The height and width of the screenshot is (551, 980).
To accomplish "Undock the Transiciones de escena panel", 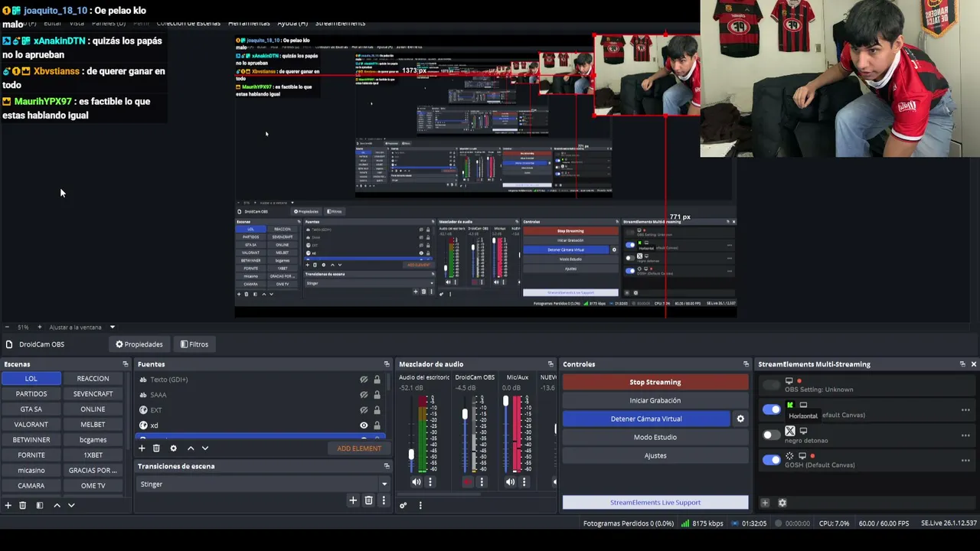I will 387,466.
